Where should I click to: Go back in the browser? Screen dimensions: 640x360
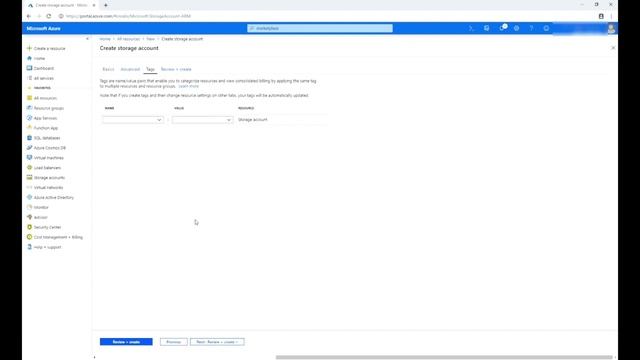(x=29, y=16)
